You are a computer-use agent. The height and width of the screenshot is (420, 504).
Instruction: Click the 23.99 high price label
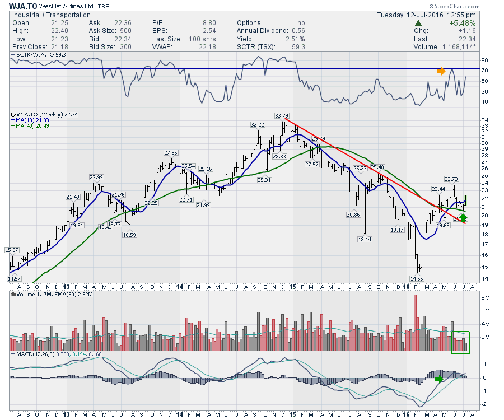pyautogui.click(x=96, y=178)
